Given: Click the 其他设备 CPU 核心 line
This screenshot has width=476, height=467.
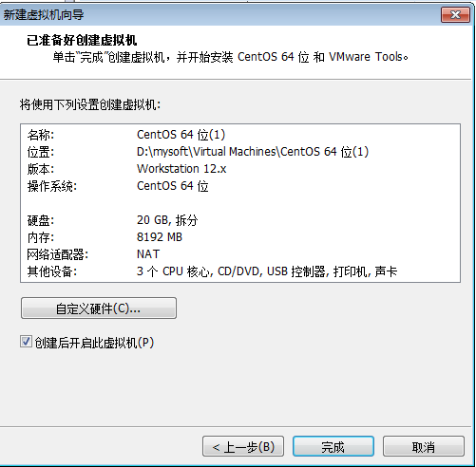Looking at the screenshot, I should click(240, 271).
